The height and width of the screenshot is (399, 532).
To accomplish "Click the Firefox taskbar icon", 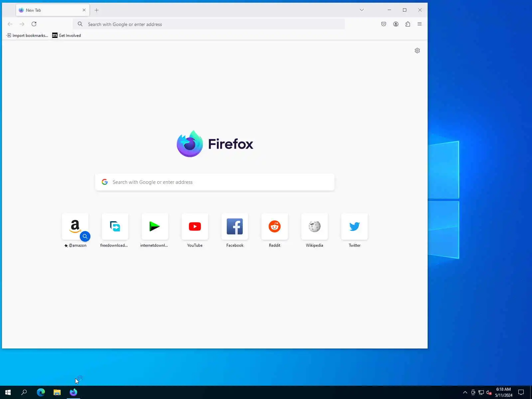I will 73,392.
